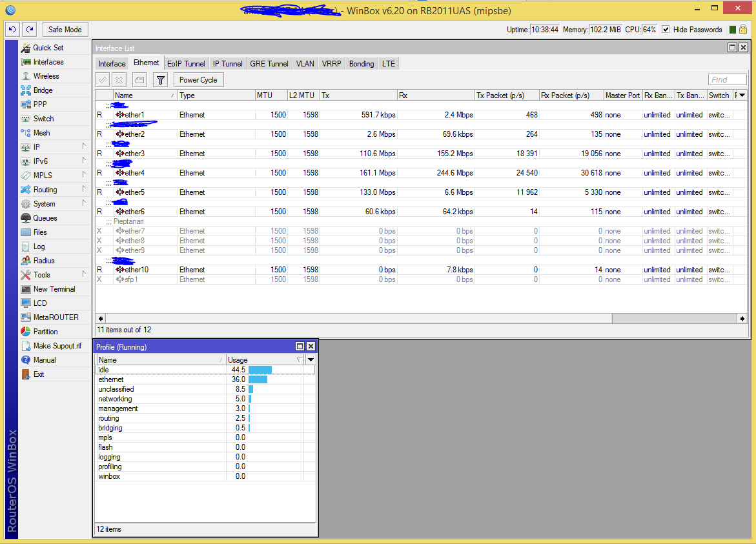Click the filter funnel icon
The height and width of the screenshot is (544, 756).
click(x=161, y=80)
